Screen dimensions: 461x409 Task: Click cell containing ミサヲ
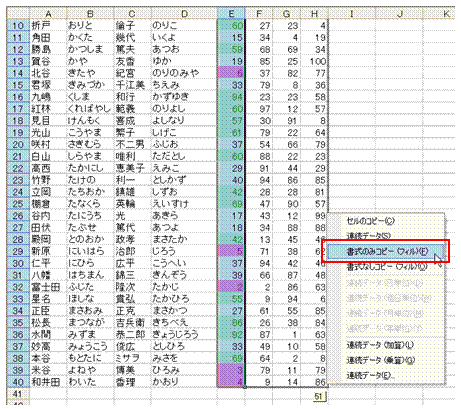[x=132, y=359]
